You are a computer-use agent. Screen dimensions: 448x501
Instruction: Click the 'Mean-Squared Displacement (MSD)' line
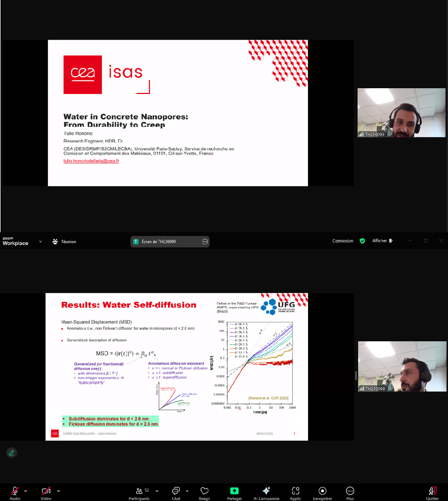[96, 322]
